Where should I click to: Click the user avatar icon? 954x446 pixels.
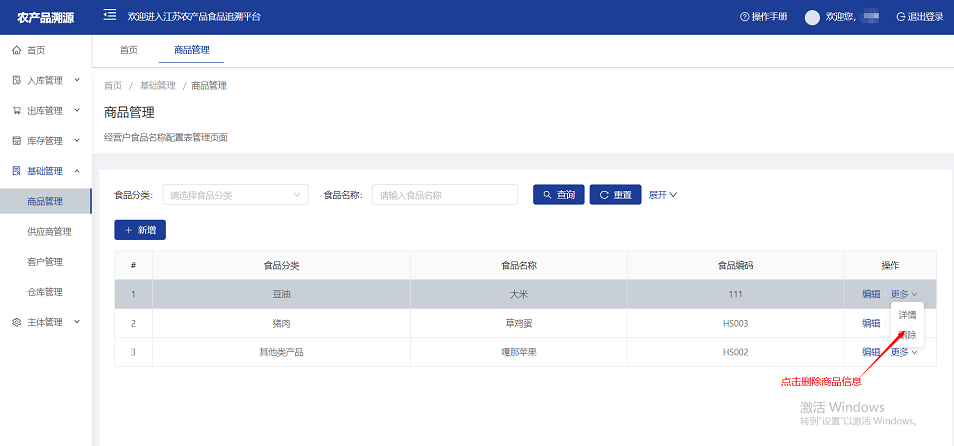[812, 17]
